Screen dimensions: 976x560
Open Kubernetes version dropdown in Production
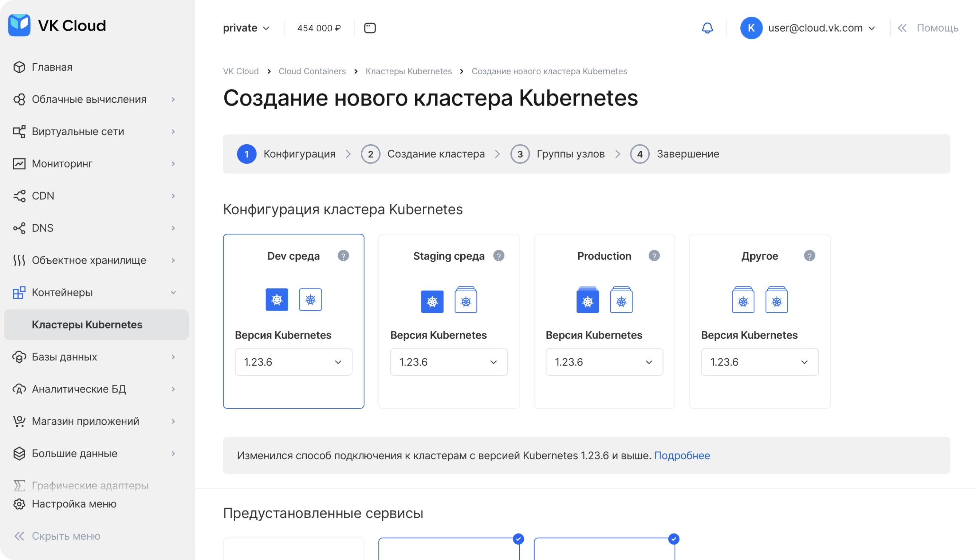point(605,362)
